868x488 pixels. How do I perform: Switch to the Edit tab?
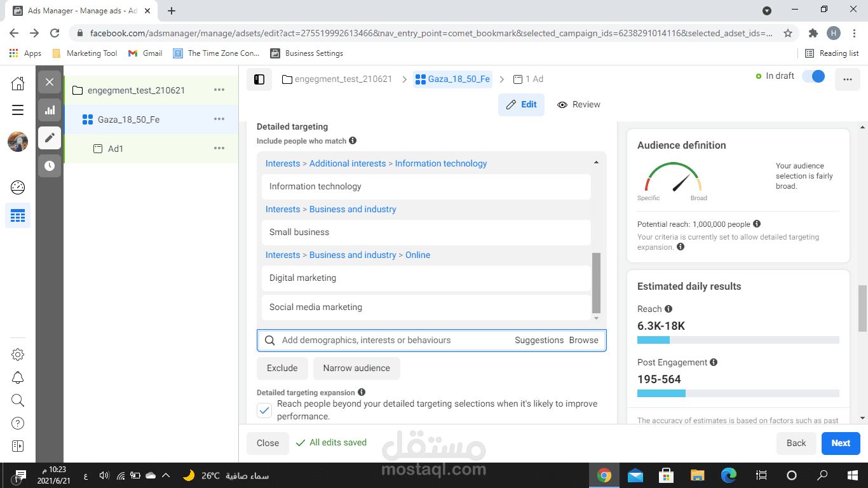(522, 105)
